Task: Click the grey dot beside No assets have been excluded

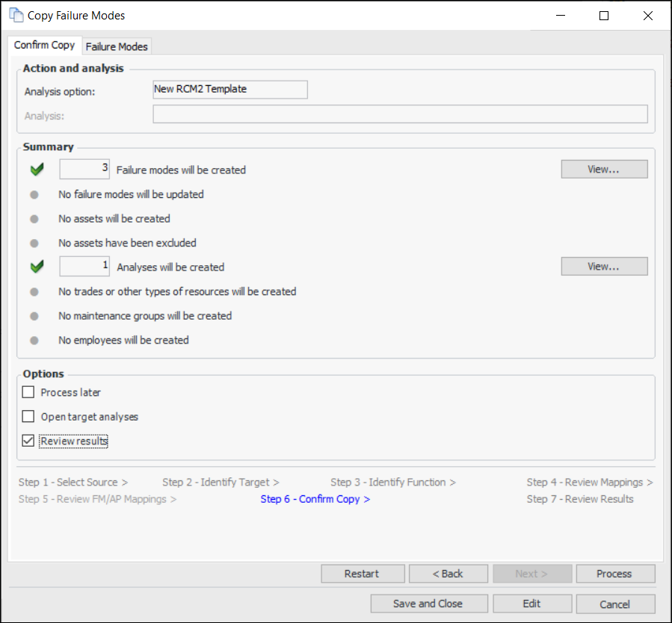Action: click(x=34, y=244)
